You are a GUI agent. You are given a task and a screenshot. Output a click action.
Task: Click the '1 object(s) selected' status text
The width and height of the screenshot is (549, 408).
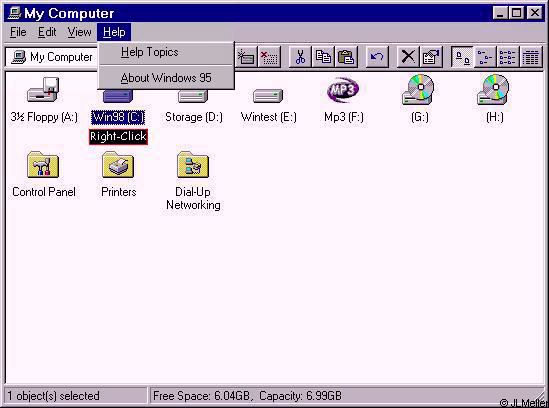tap(53, 396)
